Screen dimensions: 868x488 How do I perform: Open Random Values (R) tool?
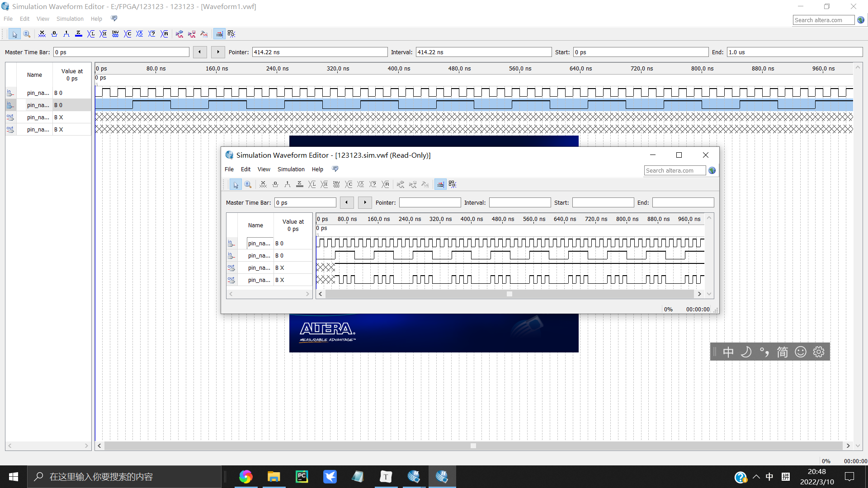(x=164, y=34)
